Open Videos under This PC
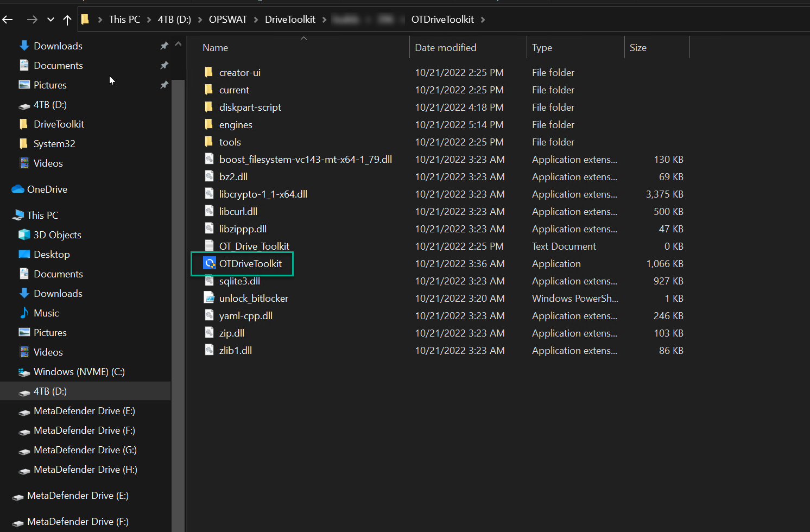This screenshot has height=532, width=810. [x=48, y=352]
